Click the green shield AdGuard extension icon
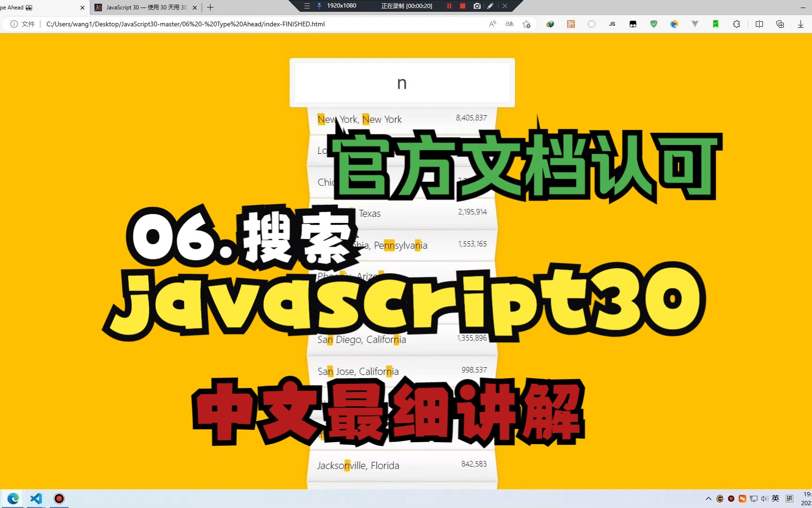Image resolution: width=812 pixels, height=508 pixels. 654,24
